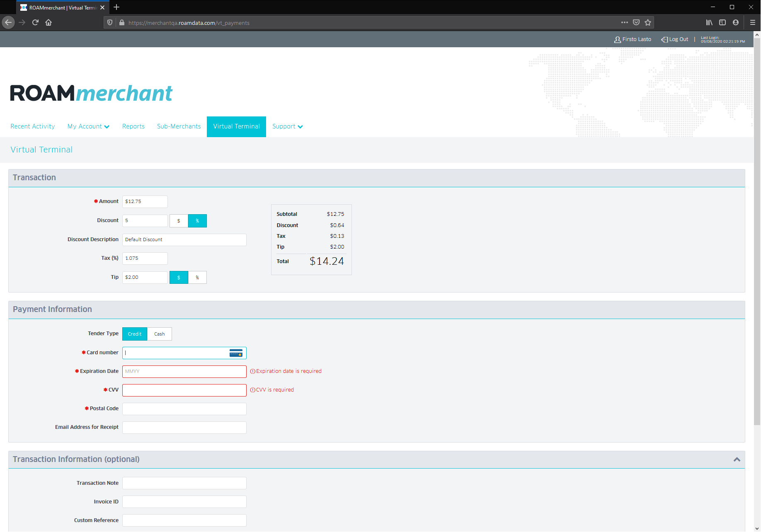
Task: Click the site security padlock icon
Action: coord(122,23)
